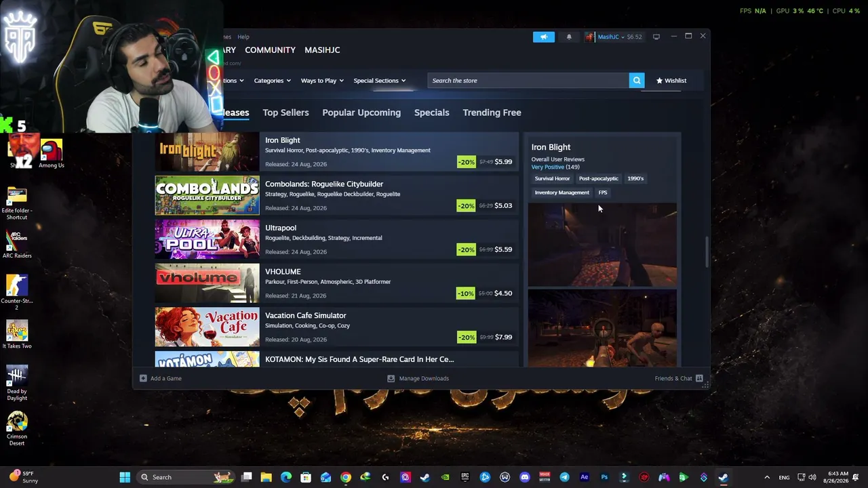This screenshot has width=868, height=488.
Task: Switch to the Specials tab
Action: (x=431, y=113)
